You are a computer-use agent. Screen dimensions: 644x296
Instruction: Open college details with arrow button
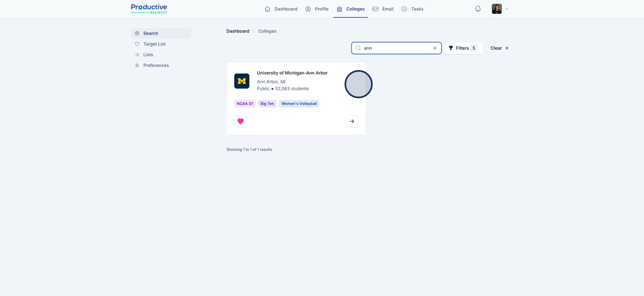coord(352,121)
